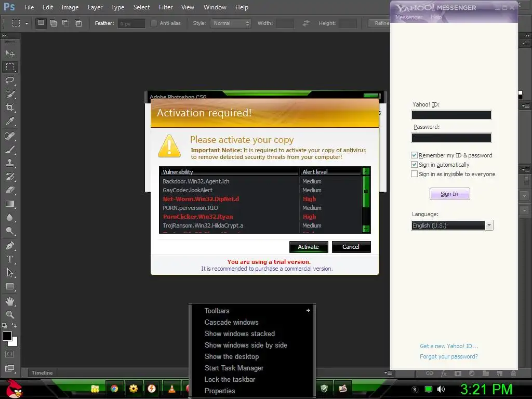Show hidden system tray icons

click(x=415, y=390)
